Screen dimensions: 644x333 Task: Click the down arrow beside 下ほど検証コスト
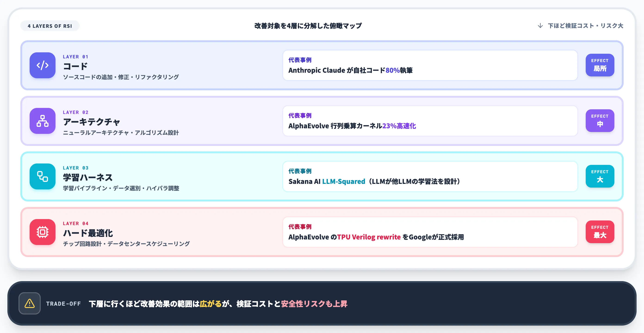[540, 25]
